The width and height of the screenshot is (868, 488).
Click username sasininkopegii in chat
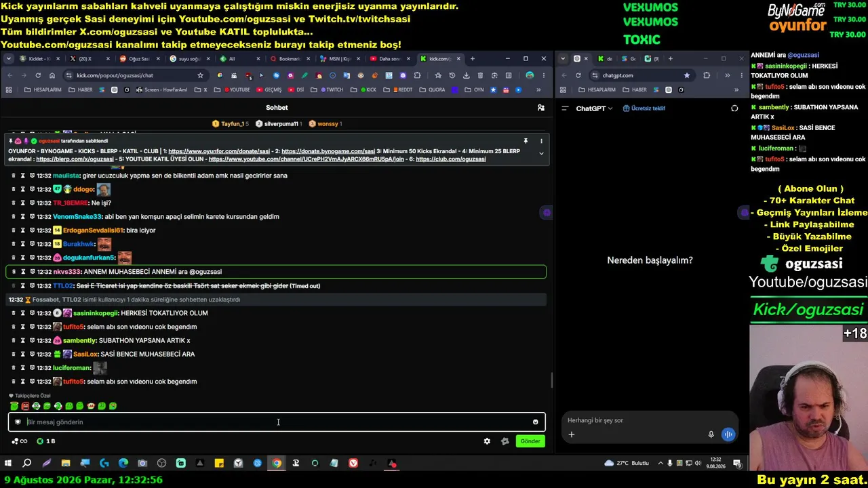[95, 313]
